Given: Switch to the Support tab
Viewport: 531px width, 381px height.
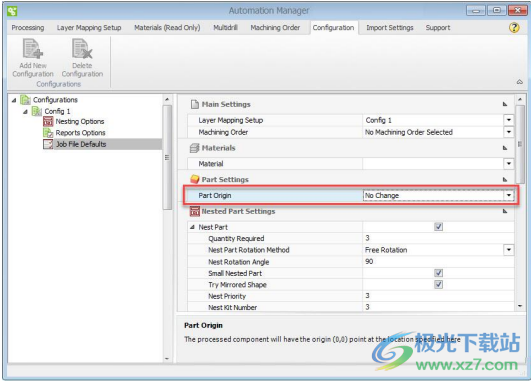Looking at the screenshot, I should 438,28.
